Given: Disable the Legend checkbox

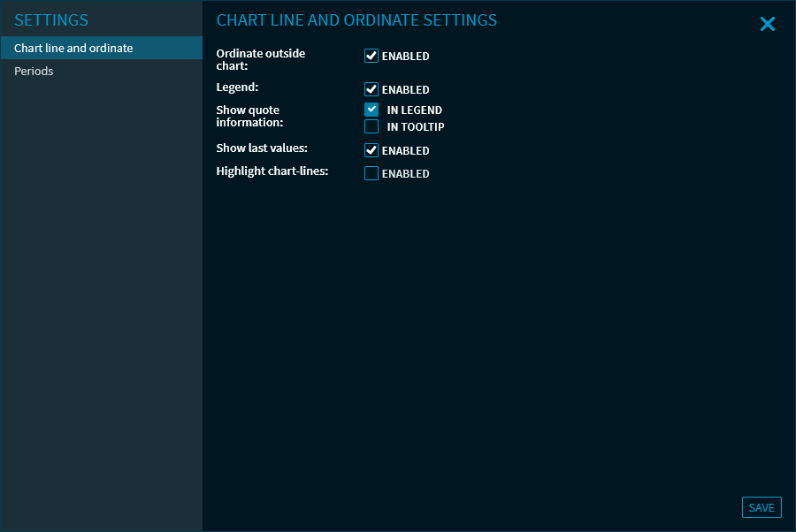Looking at the screenshot, I should point(371,89).
